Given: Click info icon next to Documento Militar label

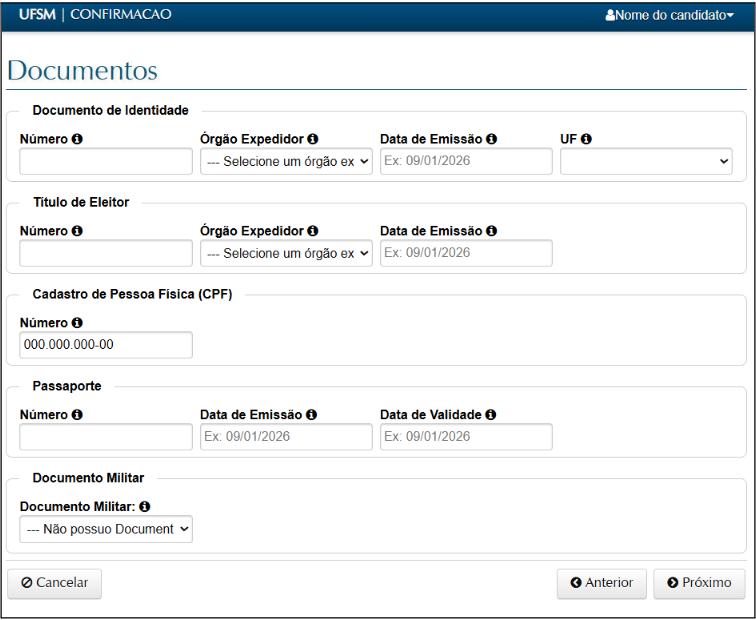Looking at the screenshot, I should tap(159, 507).
